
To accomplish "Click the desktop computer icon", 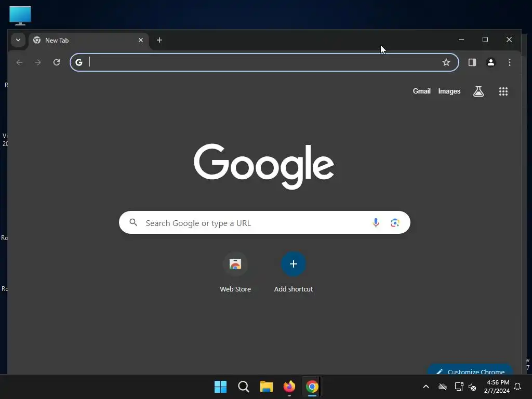I will point(20,16).
